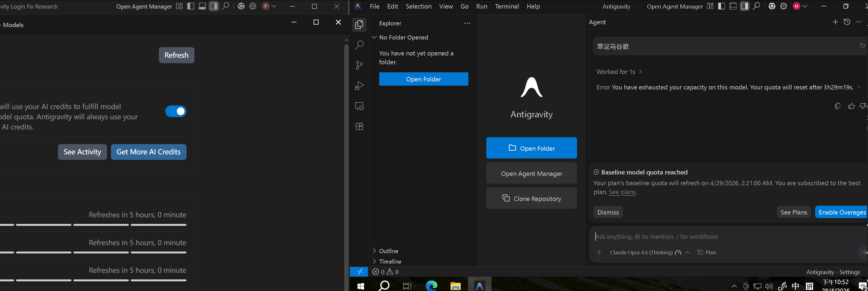This screenshot has height=291, width=868.
Task: Open the Terminal menu
Action: pyautogui.click(x=506, y=6)
